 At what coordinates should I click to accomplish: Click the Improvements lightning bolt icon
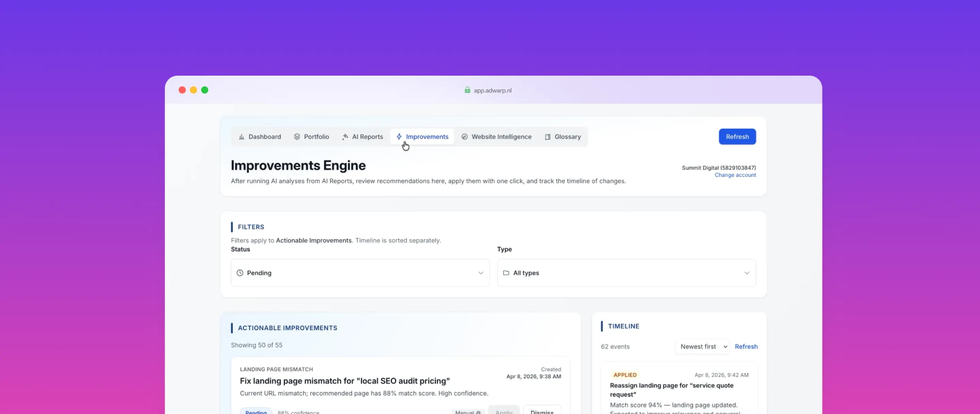tap(399, 137)
